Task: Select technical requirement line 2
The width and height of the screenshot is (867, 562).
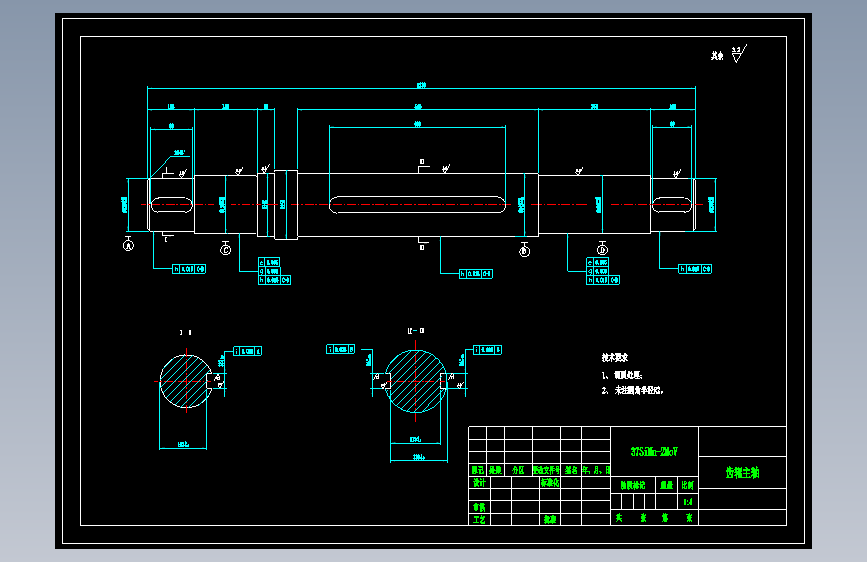Action: pyautogui.click(x=633, y=390)
